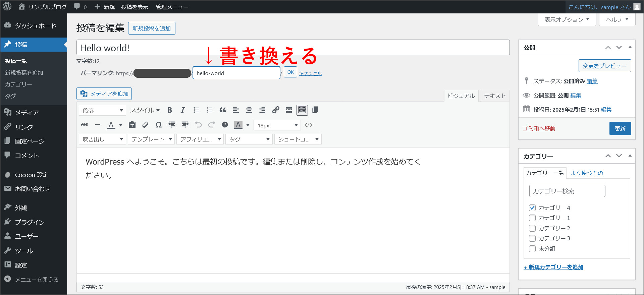Viewport: 644px width, 295px height.
Task: Check the カテゴリー１ checkbox
Action: pos(532,218)
